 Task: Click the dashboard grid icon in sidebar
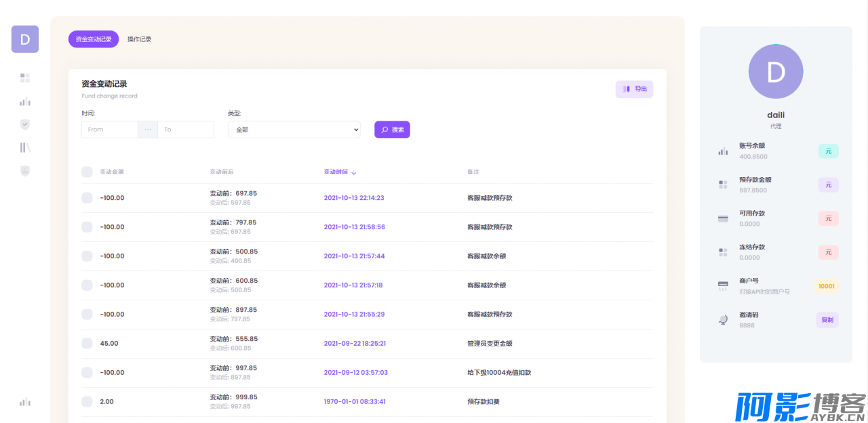[25, 78]
